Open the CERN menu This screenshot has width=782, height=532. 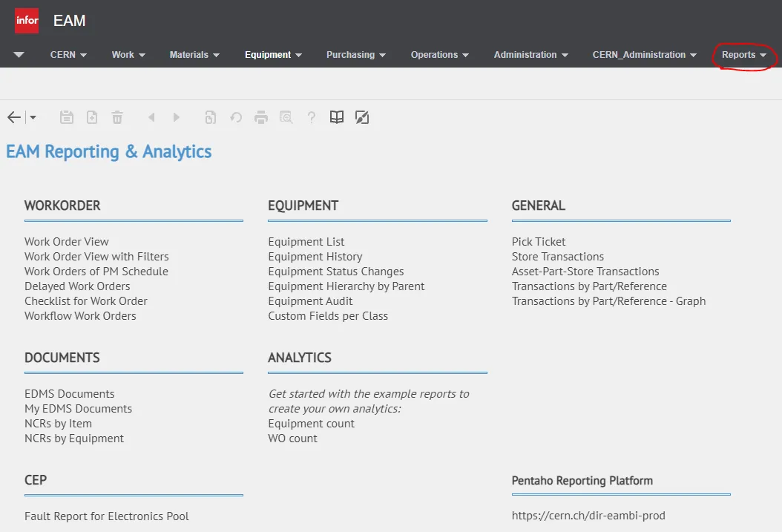pos(68,55)
